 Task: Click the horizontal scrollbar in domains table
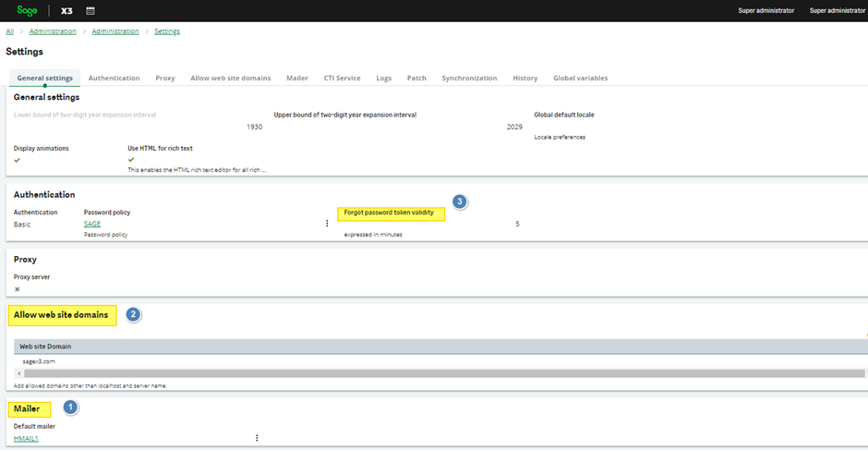click(444, 373)
